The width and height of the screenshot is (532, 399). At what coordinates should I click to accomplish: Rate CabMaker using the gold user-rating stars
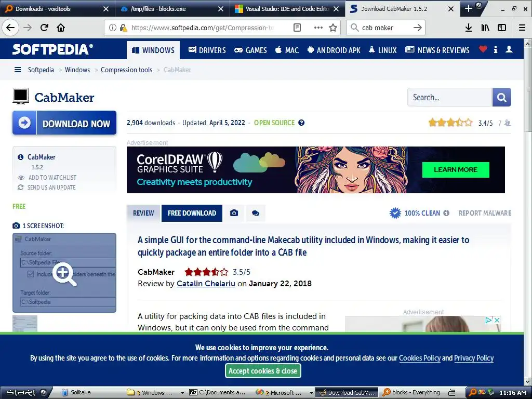tap(450, 123)
